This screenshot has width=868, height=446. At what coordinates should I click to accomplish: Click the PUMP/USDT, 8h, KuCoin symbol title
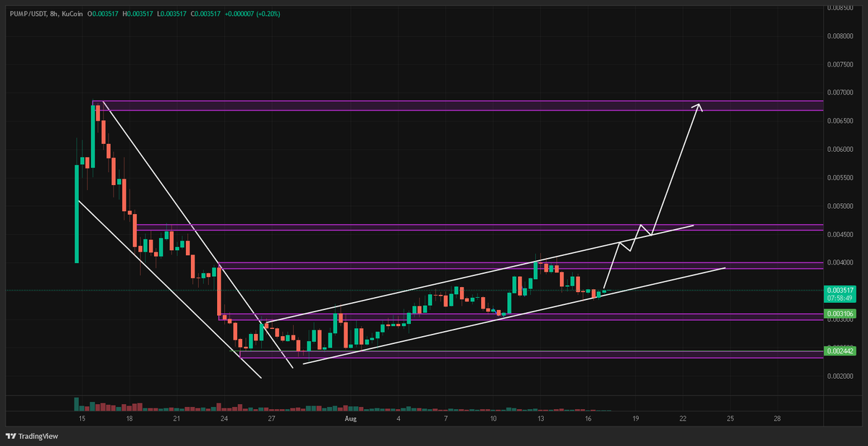click(x=45, y=14)
